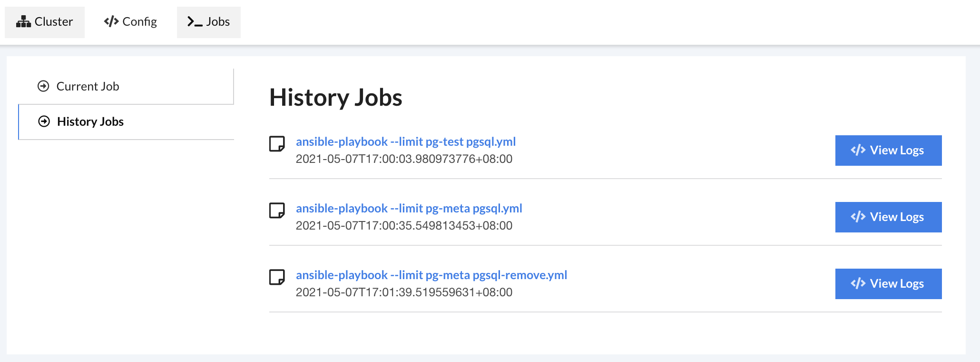Click the arrow icon beside Current Job
Image resolution: width=980 pixels, height=362 pixels.
tap(43, 86)
